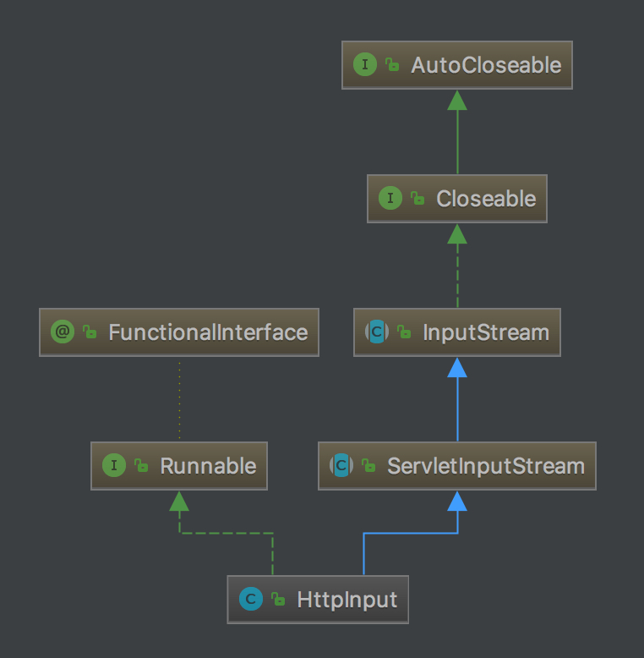Click the annotation @ icon on FunctionalInterface
The height and width of the screenshot is (658, 644).
[x=63, y=332]
